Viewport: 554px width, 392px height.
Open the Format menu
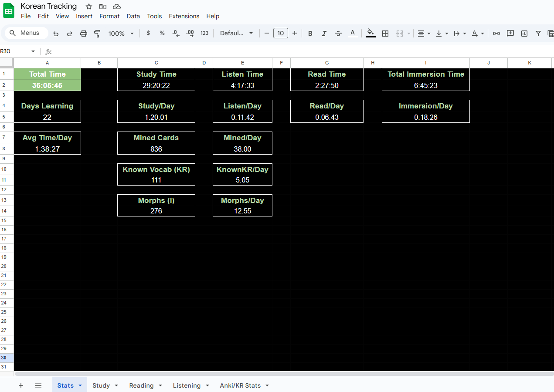coord(109,16)
